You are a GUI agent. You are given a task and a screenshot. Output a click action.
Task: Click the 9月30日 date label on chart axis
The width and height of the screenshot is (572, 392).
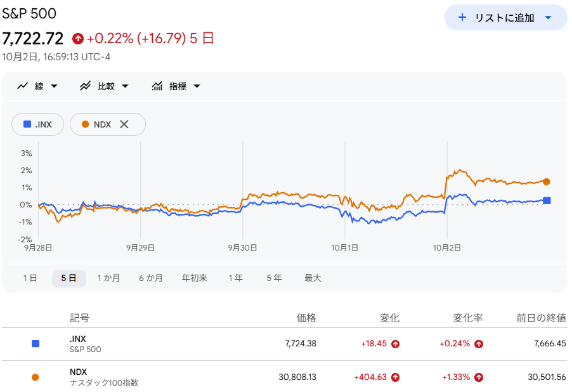[x=243, y=248]
